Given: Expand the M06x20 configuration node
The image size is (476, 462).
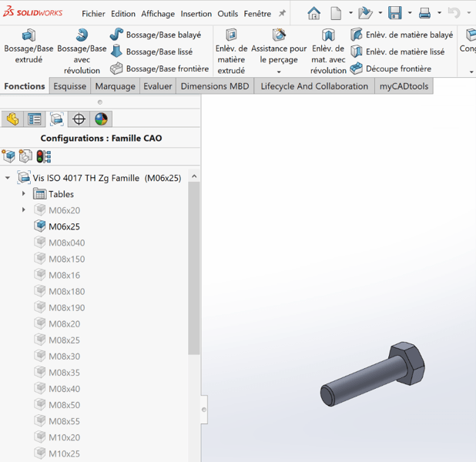Looking at the screenshot, I should (x=24, y=209).
